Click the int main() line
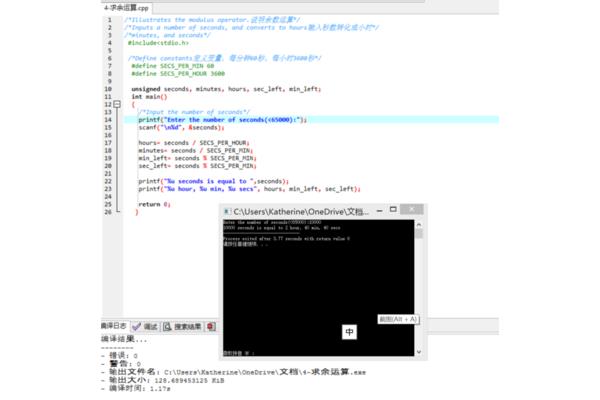The width and height of the screenshot is (600, 400). pos(149,97)
